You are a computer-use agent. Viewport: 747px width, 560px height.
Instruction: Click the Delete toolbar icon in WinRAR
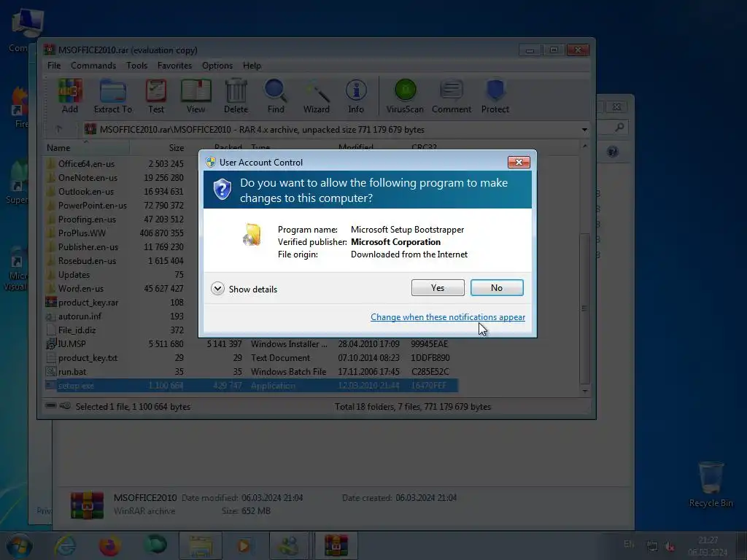click(236, 97)
